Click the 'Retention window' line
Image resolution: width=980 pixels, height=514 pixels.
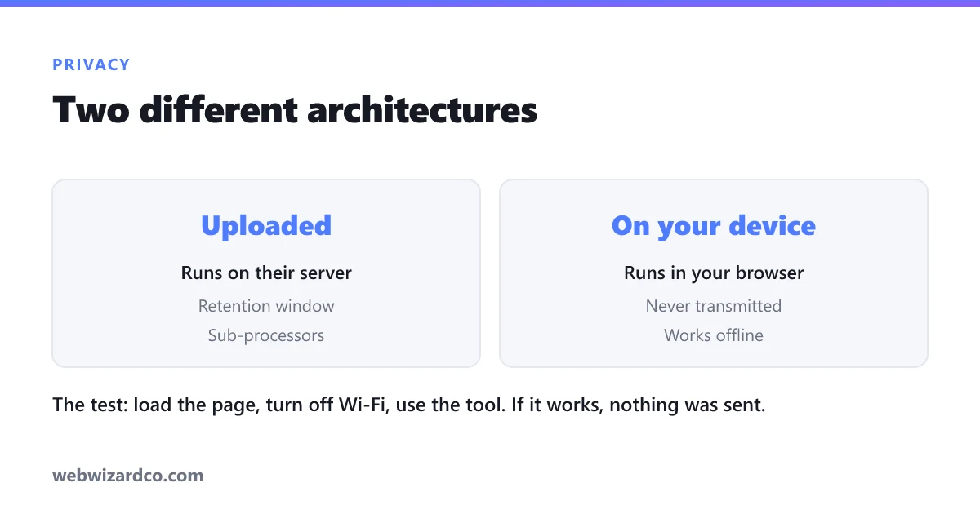pos(266,306)
